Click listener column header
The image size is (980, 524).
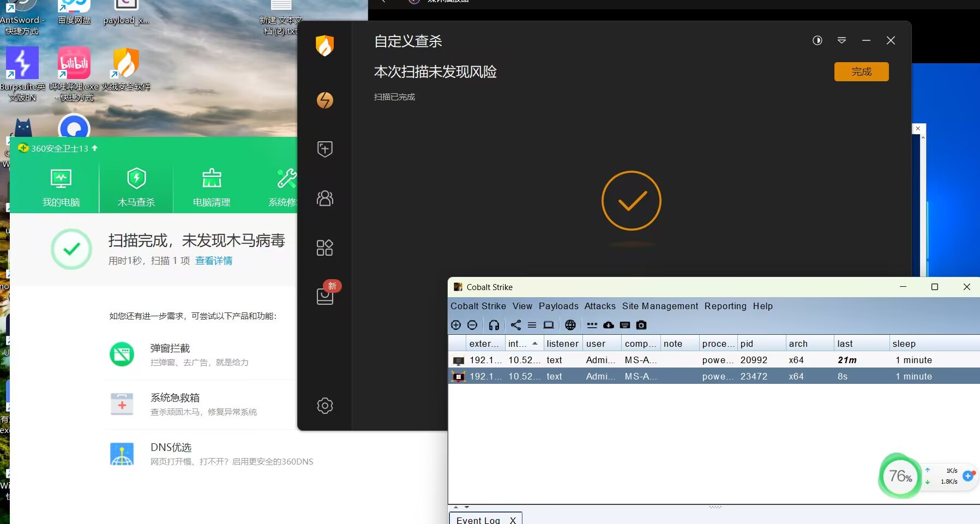(x=563, y=344)
